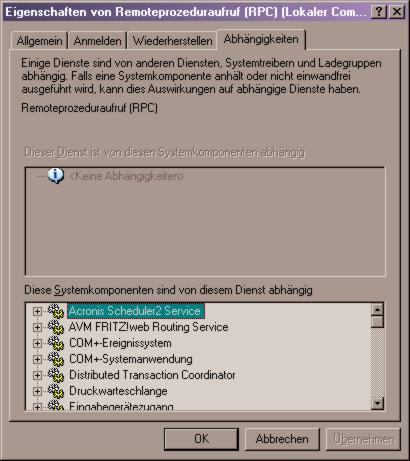This screenshot has height=461, width=410.
Task: Click the gear icon beside COM+-Systemanwendung
Action: coord(56,359)
